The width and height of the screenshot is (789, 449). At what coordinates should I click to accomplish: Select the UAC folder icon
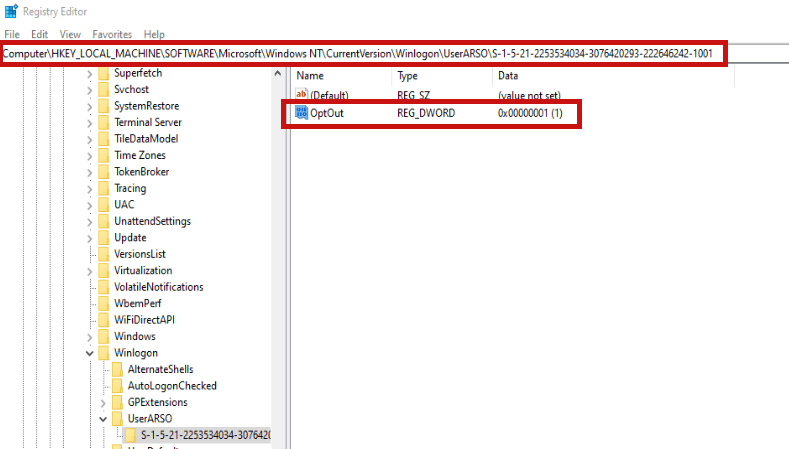point(104,205)
